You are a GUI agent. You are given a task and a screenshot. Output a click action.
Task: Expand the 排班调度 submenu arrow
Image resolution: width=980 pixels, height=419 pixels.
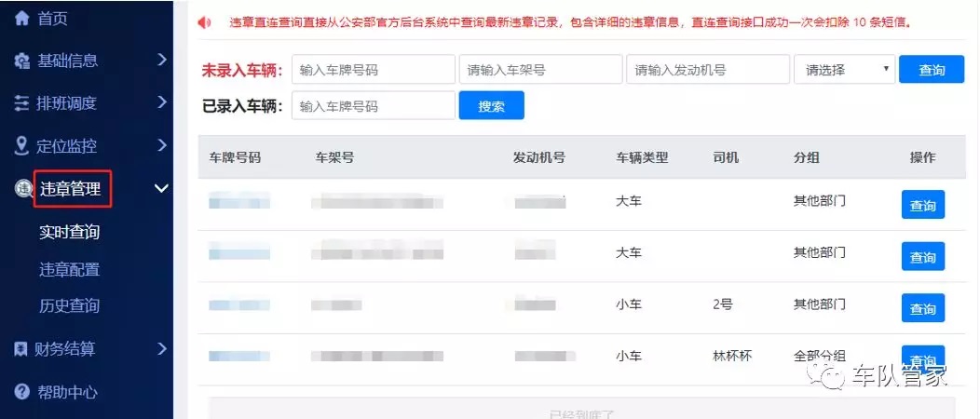coord(162,102)
